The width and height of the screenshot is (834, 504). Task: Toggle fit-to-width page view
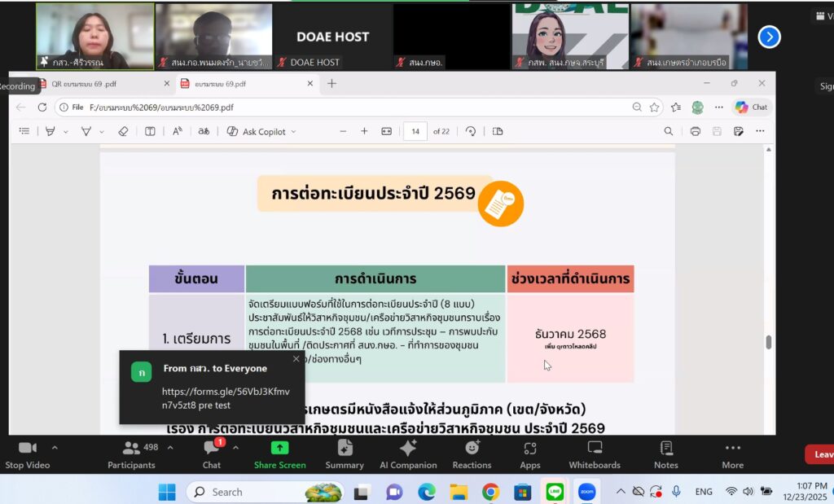pos(387,131)
